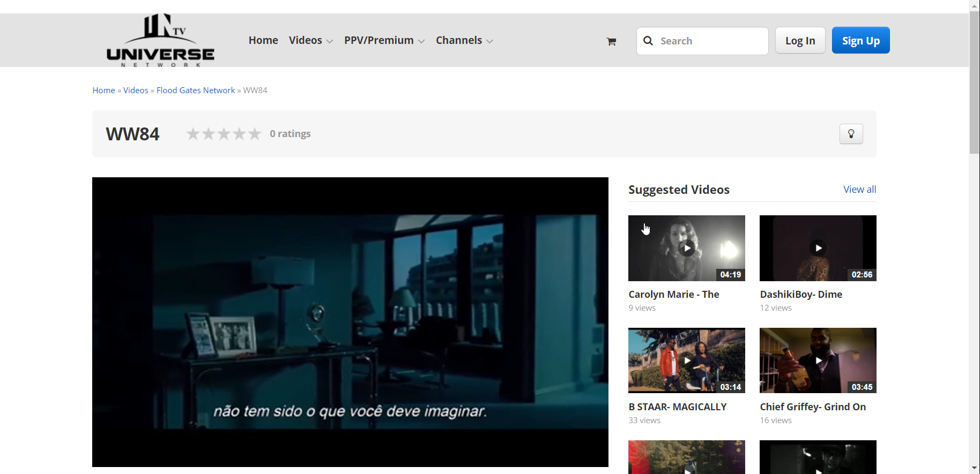Open the shopping cart icon
This screenshot has height=474, width=980.
pyautogui.click(x=611, y=41)
